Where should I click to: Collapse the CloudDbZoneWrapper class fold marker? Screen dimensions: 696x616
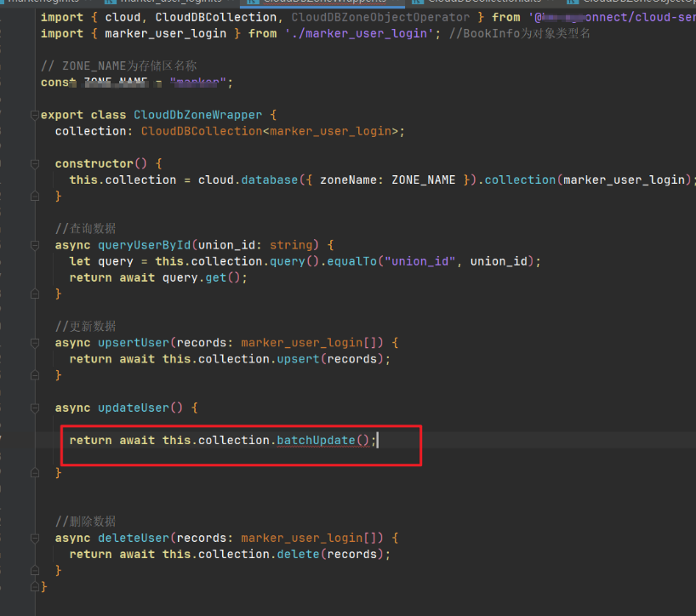point(33,115)
